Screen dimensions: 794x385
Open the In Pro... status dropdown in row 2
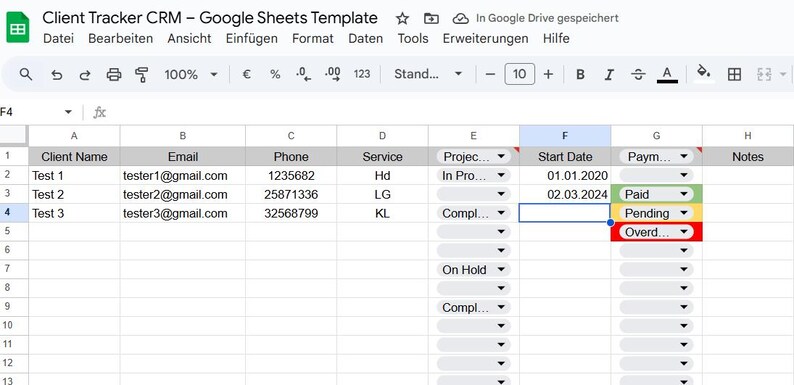pos(473,175)
